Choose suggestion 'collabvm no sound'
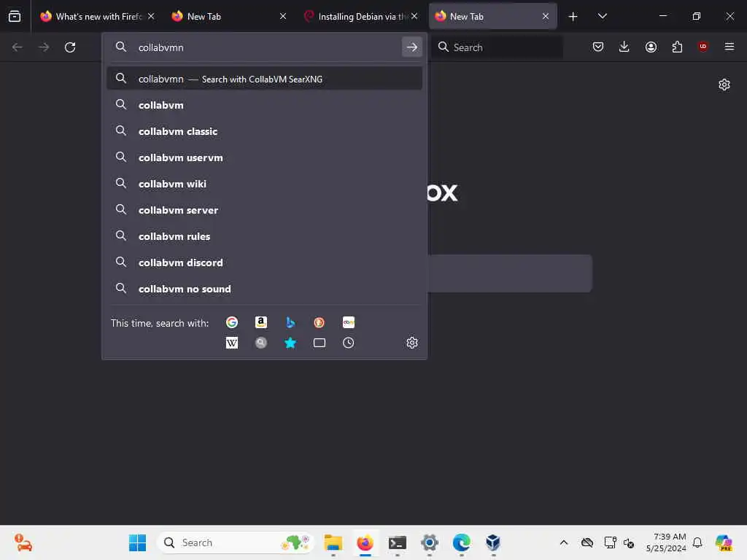747x560 pixels. click(x=264, y=289)
